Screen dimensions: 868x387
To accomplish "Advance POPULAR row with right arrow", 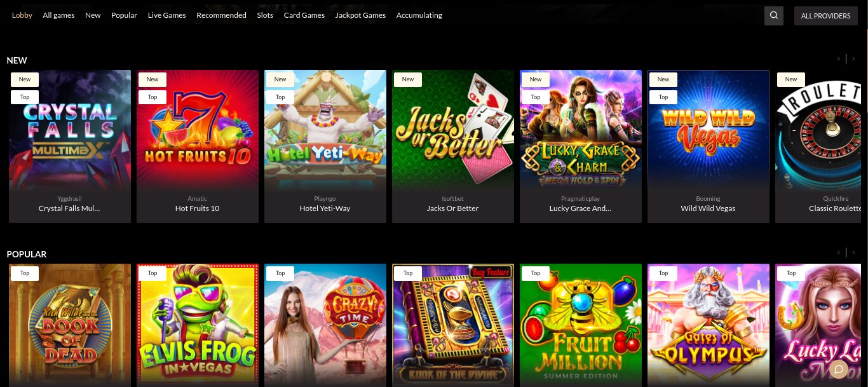I will click(x=853, y=253).
